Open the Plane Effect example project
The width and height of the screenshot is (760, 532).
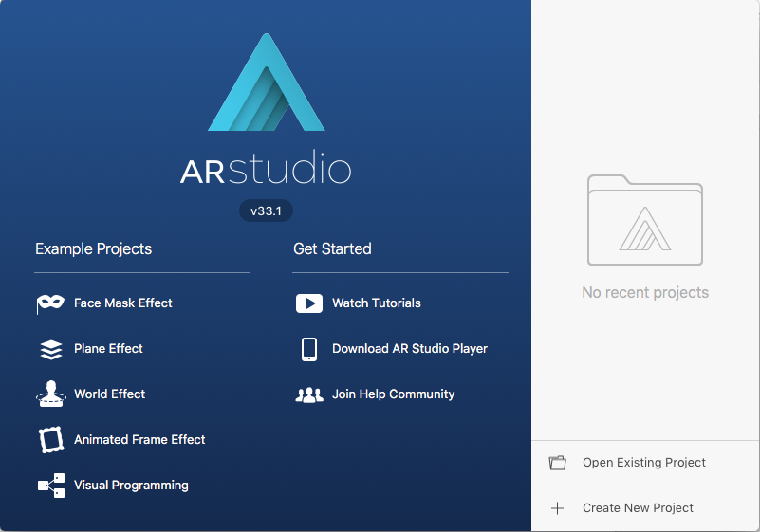click(x=108, y=349)
